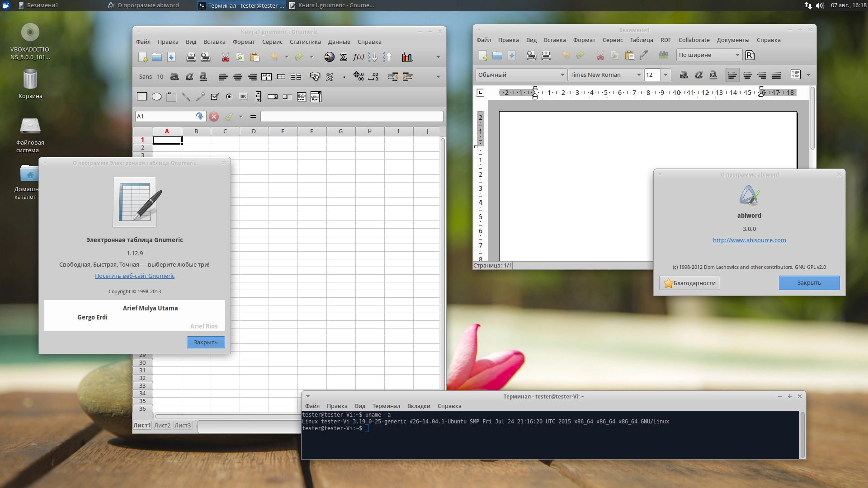Open the redo history dropdown arrow in Gnumeric

click(311, 57)
